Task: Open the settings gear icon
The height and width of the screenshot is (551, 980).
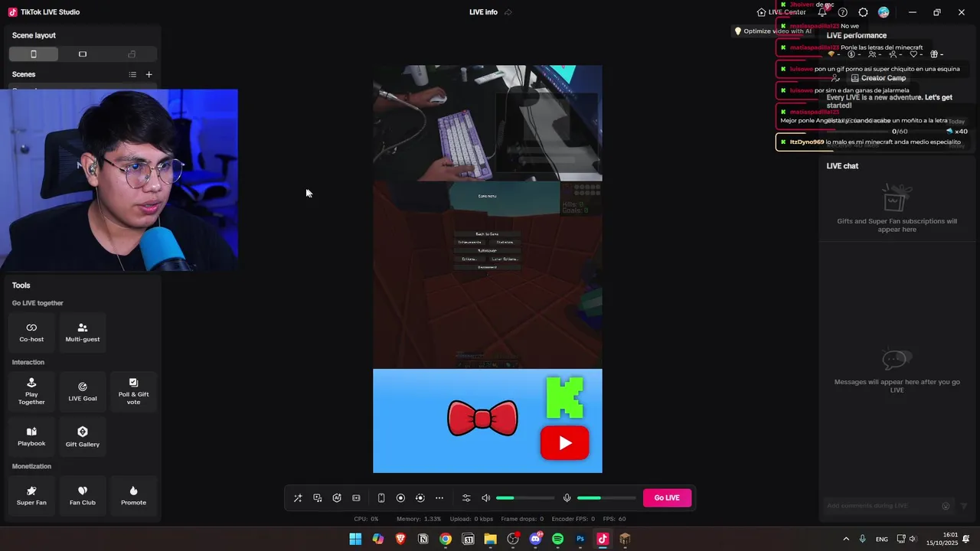Action: [863, 12]
